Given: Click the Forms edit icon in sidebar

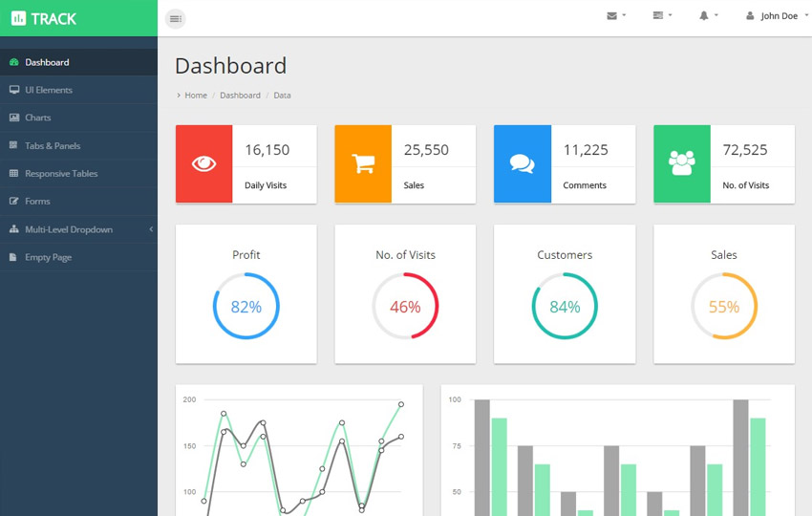Looking at the screenshot, I should 14,201.
